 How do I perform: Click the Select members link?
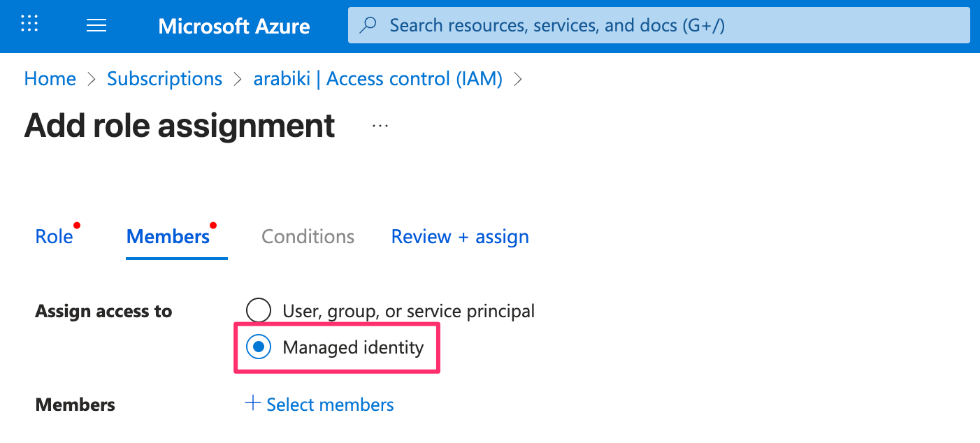point(330,405)
